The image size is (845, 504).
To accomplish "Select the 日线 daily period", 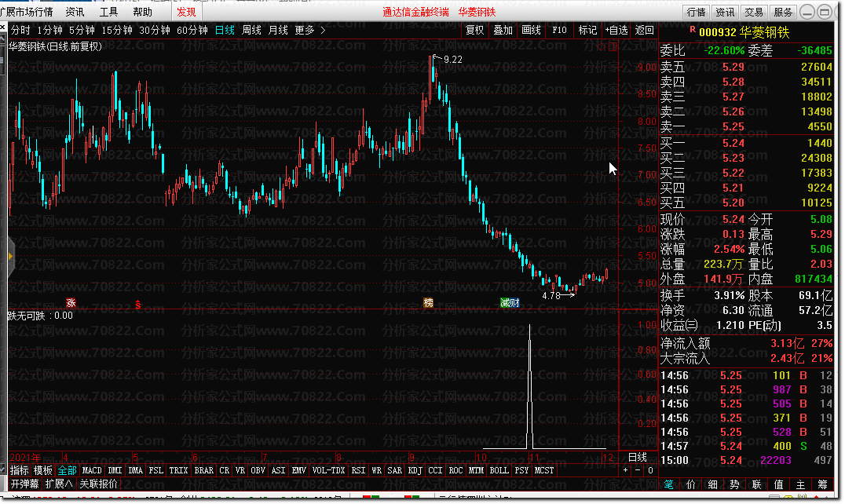I will (225, 30).
